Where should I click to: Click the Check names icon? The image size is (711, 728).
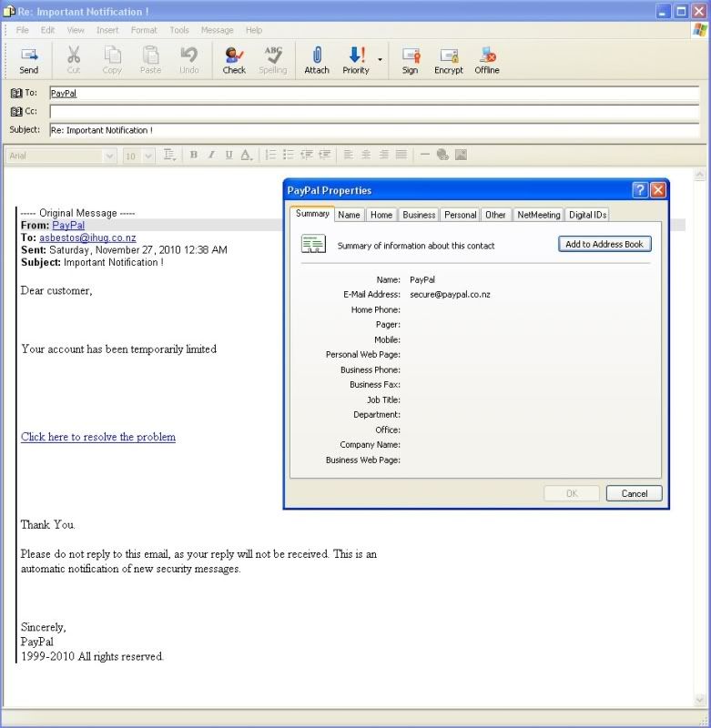pos(234,59)
